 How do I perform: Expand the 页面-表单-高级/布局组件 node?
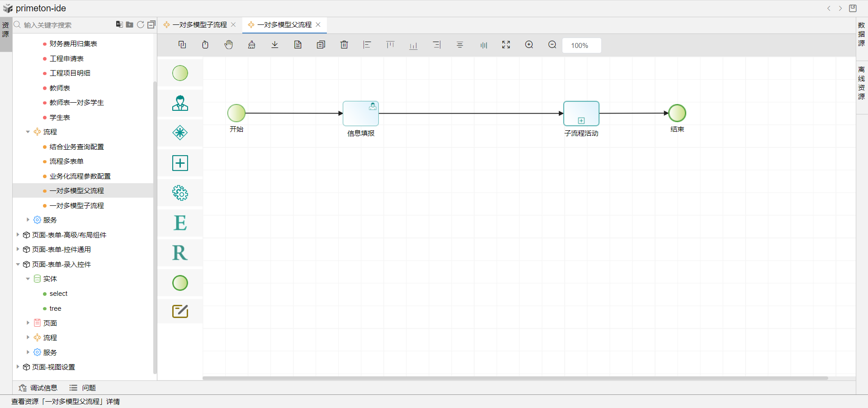click(18, 235)
